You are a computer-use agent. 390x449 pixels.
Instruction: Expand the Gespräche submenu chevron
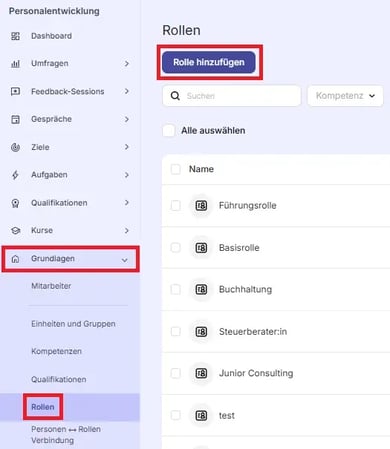pos(127,119)
